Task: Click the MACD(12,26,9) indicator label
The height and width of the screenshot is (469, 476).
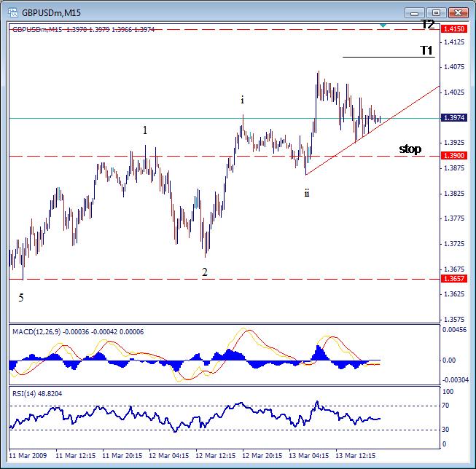Action: [78, 332]
